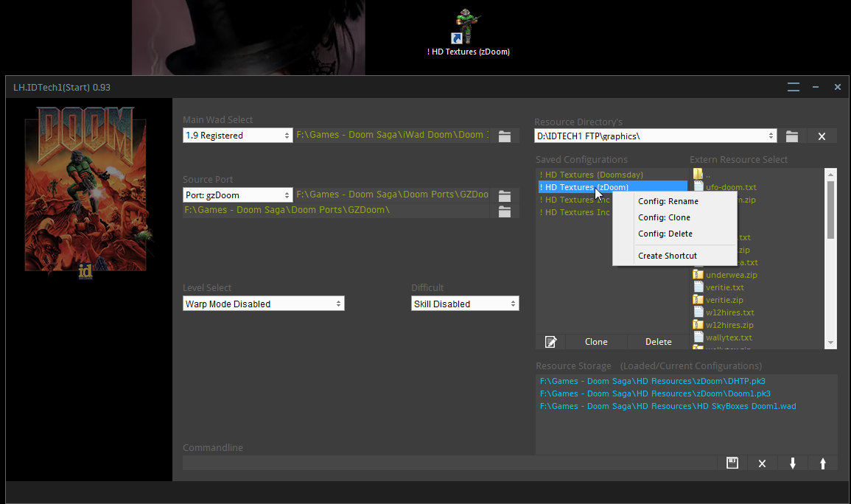Image resolution: width=851 pixels, height=504 pixels.
Task: Select Doom1.pk3 resource storage entry
Action: [x=655, y=393]
